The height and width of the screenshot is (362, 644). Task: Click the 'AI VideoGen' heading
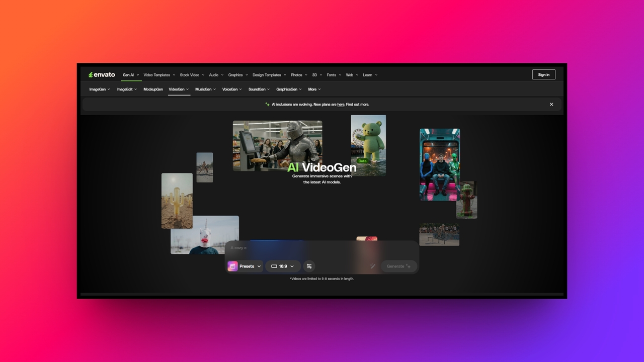(321, 167)
